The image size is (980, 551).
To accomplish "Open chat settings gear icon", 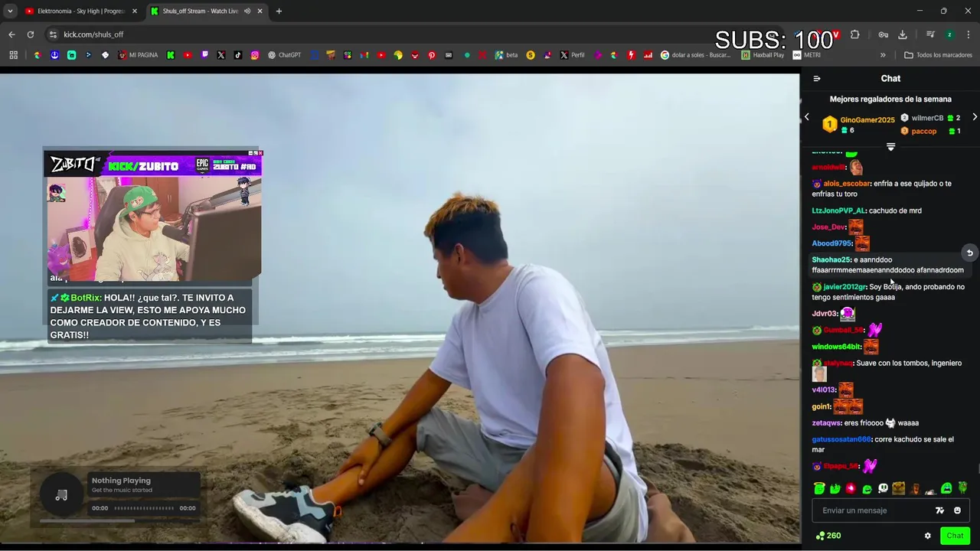I will 928,536.
